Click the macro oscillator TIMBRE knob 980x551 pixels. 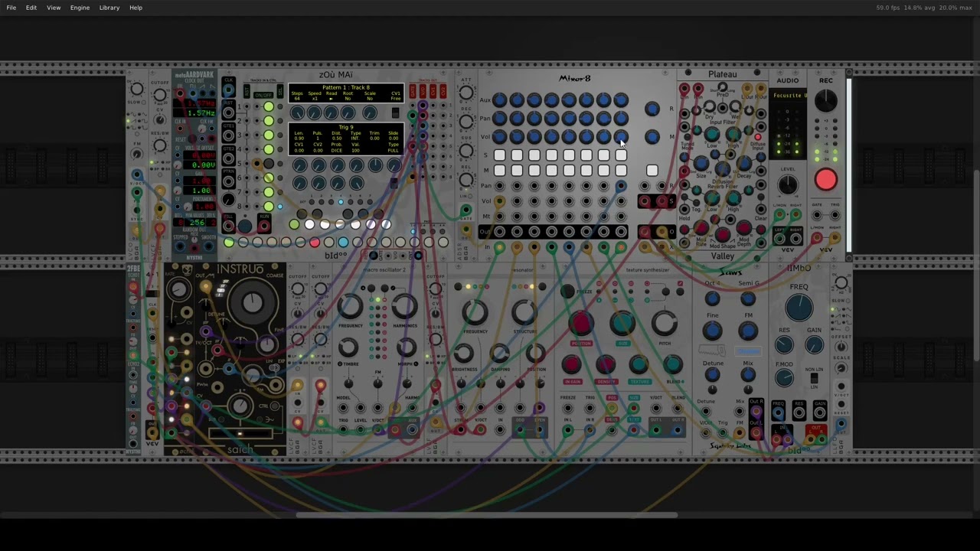[x=348, y=348]
